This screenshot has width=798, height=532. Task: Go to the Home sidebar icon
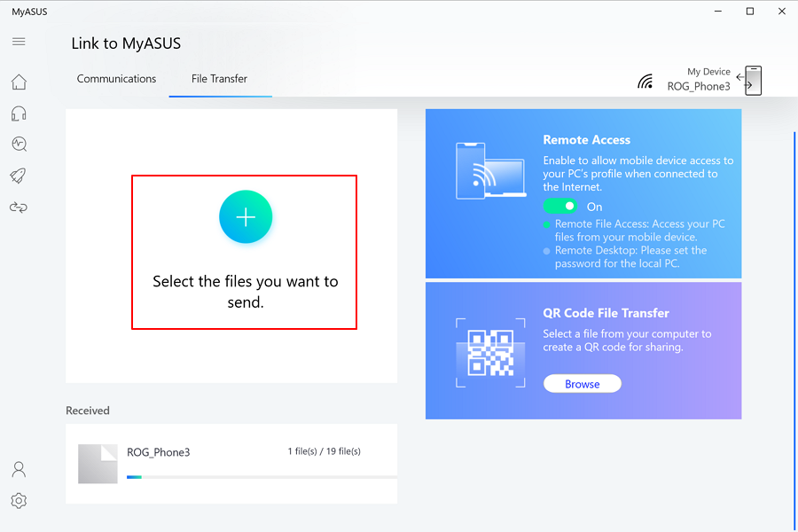(19, 82)
